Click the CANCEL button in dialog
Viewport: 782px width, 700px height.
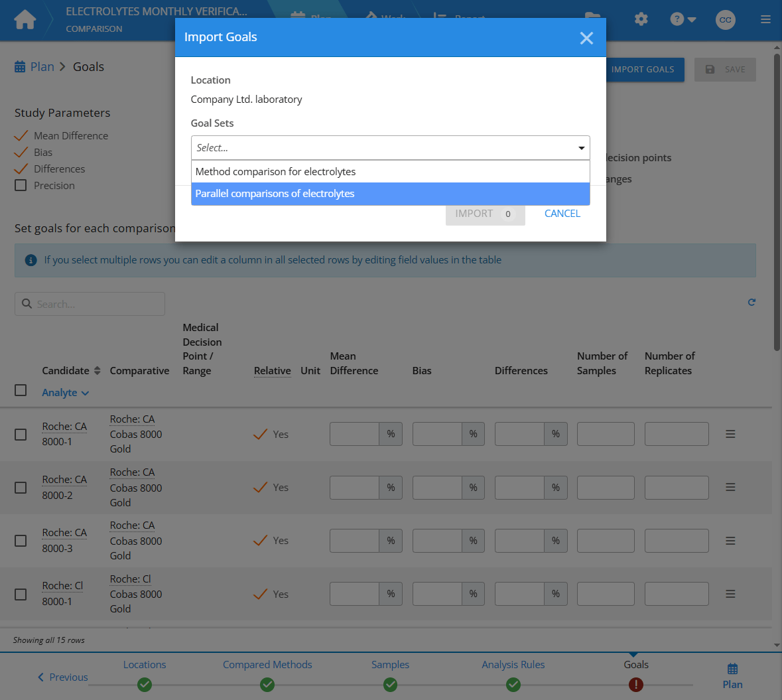562,214
